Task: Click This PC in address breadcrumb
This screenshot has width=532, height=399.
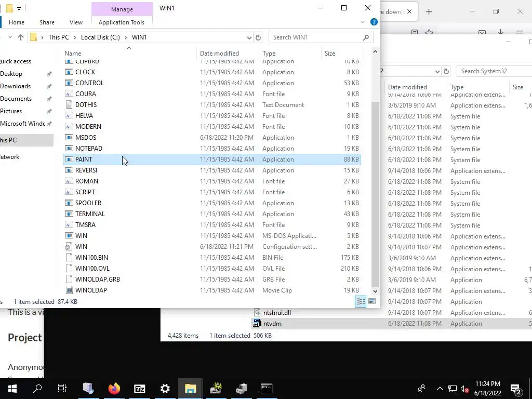Action: (58, 37)
